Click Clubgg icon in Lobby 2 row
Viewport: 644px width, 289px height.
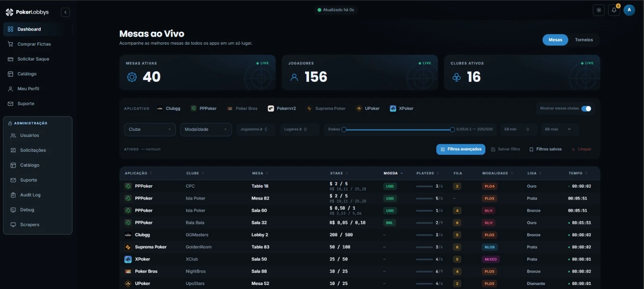tap(128, 235)
